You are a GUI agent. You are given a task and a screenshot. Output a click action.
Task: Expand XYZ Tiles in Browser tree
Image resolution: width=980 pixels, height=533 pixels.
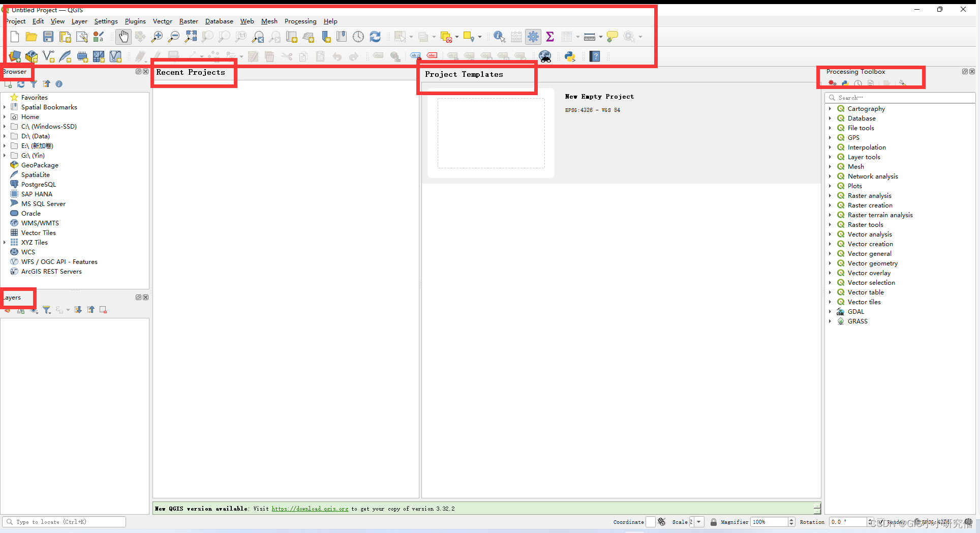[x=5, y=243]
